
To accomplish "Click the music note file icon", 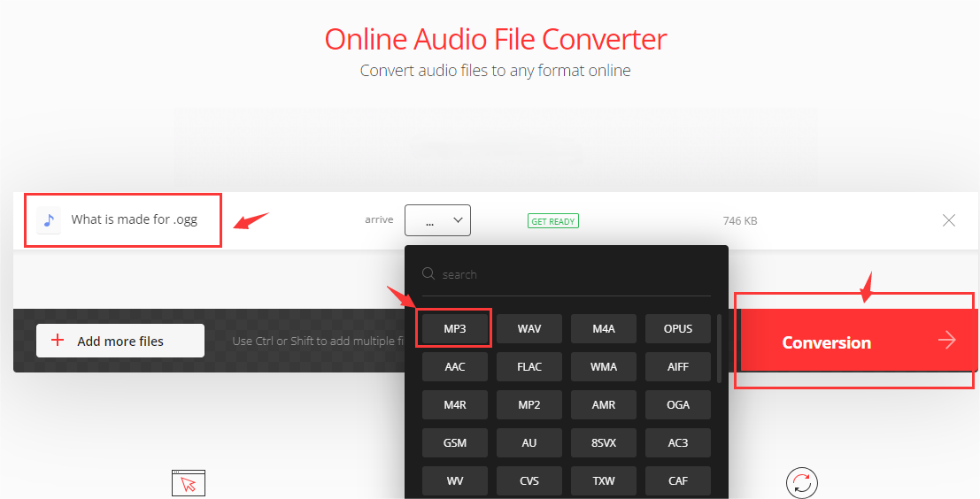I will tap(49, 220).
